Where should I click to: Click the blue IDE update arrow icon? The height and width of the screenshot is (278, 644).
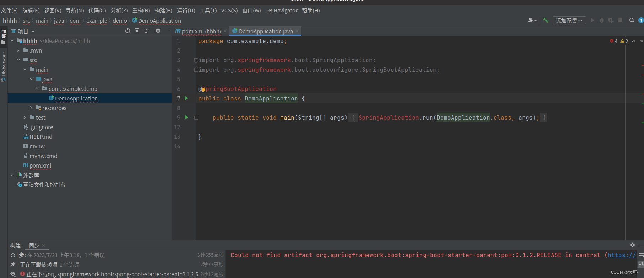(641, 21)
